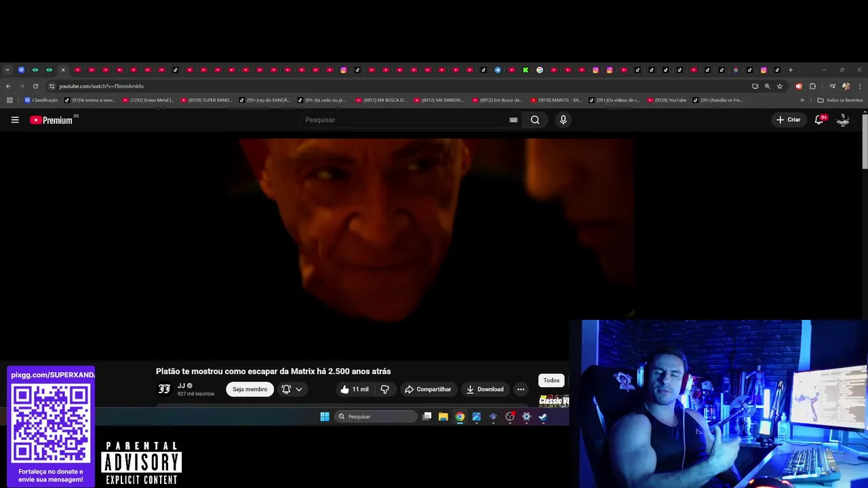Open the red extension icon in Chrome toolbar
Viewport: 868px width, 488px height.
tap(799, 86)
